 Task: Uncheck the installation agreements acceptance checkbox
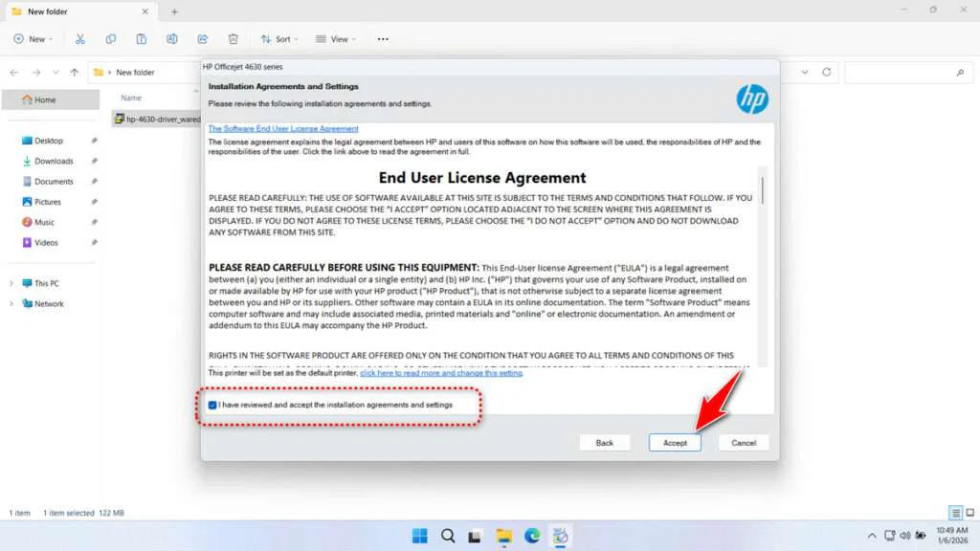tap(212, 405)
